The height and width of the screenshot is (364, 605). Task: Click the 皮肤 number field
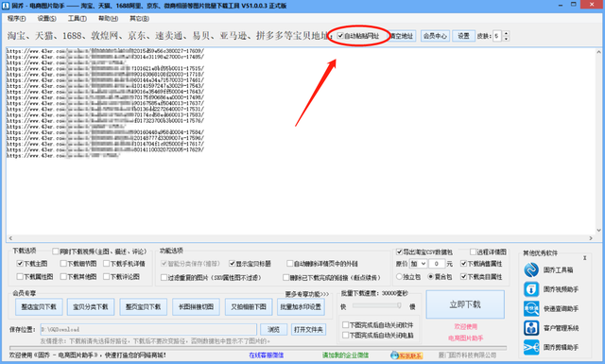[x=497, y=36]
